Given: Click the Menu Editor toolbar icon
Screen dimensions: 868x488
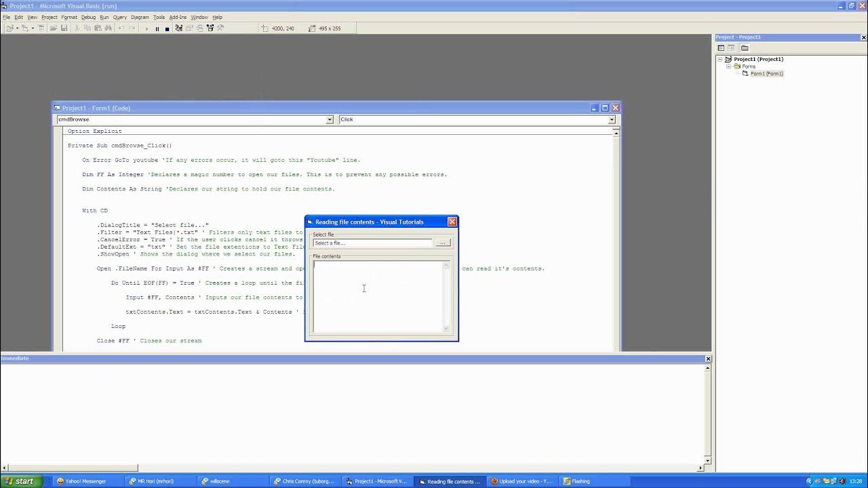Looking at the screenshot, I should point(41,28).
